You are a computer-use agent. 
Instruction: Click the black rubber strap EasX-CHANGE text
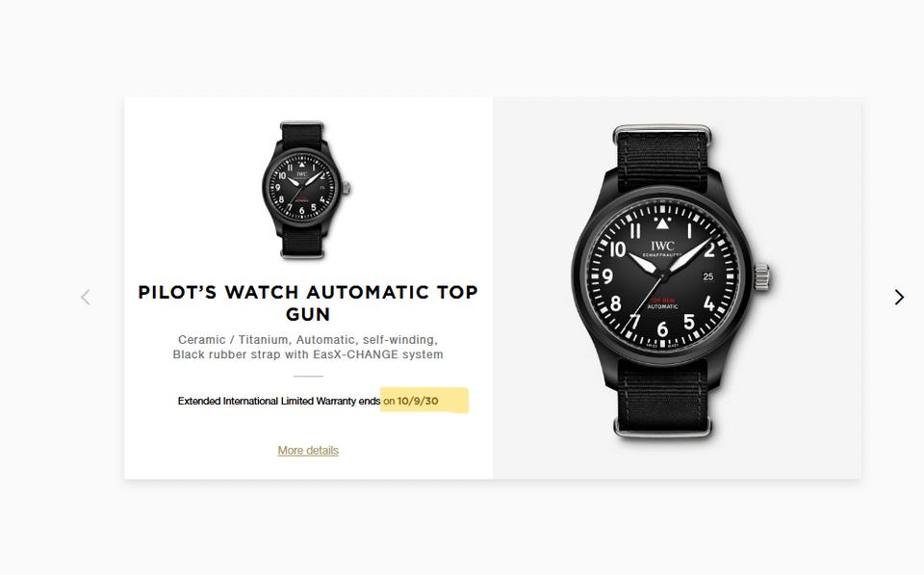click(x=308, y=354)
